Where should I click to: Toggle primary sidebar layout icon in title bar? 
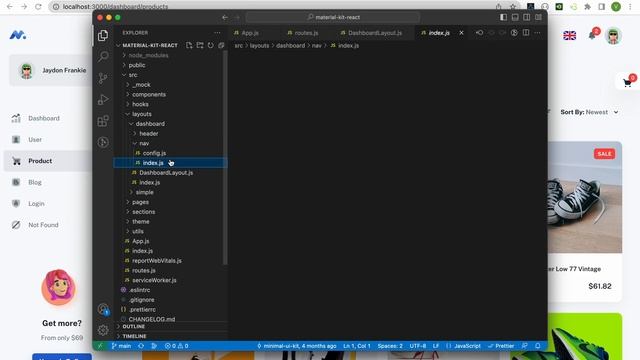click(503, 17)
